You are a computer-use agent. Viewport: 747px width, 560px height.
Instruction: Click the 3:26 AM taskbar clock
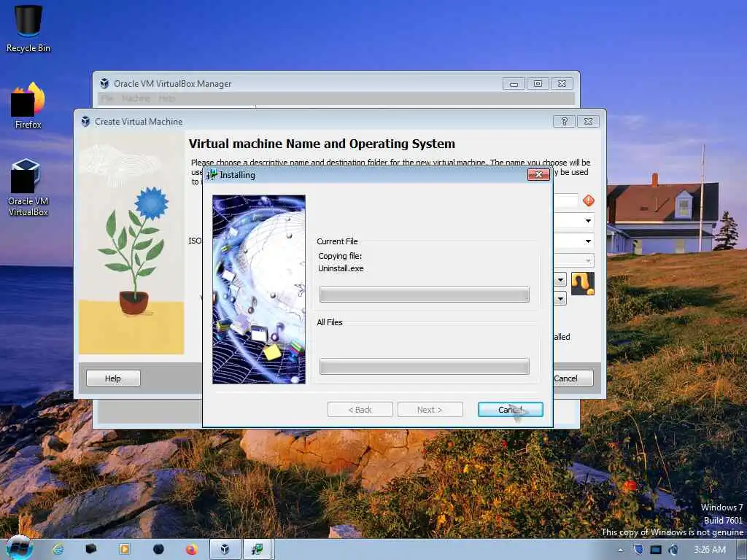(710, 550)
